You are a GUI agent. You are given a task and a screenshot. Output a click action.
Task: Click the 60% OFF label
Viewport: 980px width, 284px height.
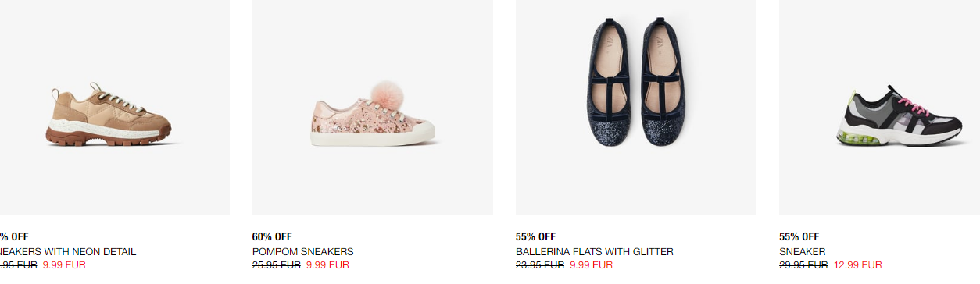tap(272, 237)
